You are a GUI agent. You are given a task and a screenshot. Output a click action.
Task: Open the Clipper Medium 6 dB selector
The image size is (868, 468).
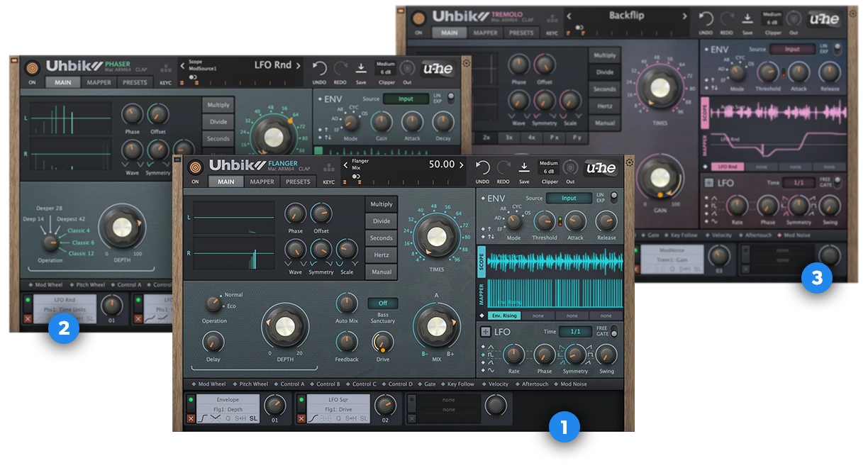click(549, 167)
